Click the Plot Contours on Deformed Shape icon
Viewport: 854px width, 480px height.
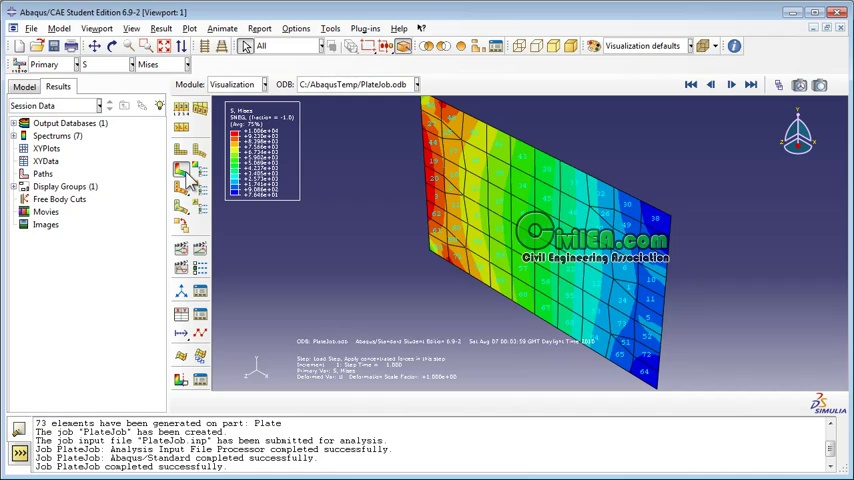[181, 171]
